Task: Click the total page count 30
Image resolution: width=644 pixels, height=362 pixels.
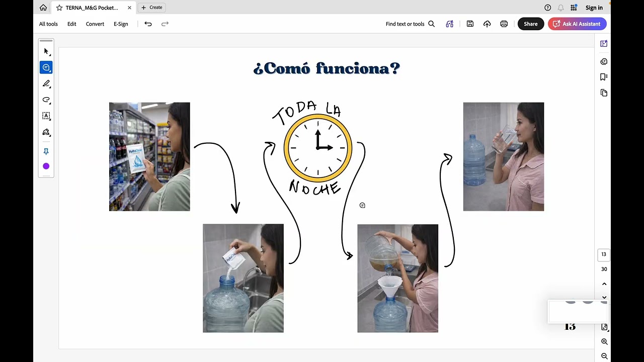Action: [604, 269]
